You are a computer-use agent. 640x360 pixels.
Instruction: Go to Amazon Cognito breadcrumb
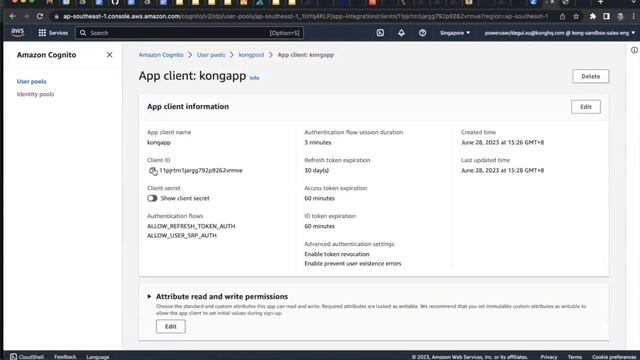tap(161, 55)
